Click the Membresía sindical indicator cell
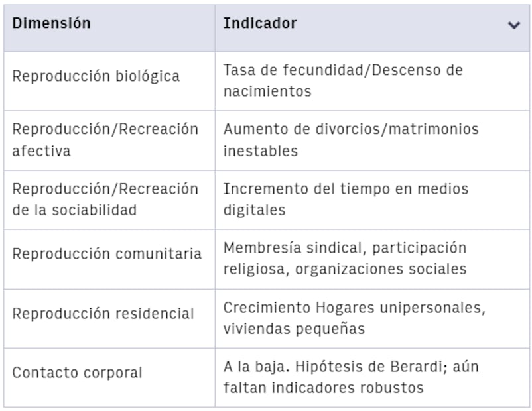This screenshot has height=411, width=532. pos(372,259)
